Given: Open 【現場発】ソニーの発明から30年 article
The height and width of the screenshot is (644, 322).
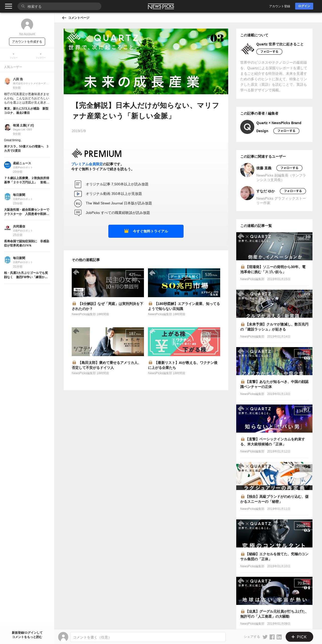Looking at the screenshot, I should coord(273,269).
